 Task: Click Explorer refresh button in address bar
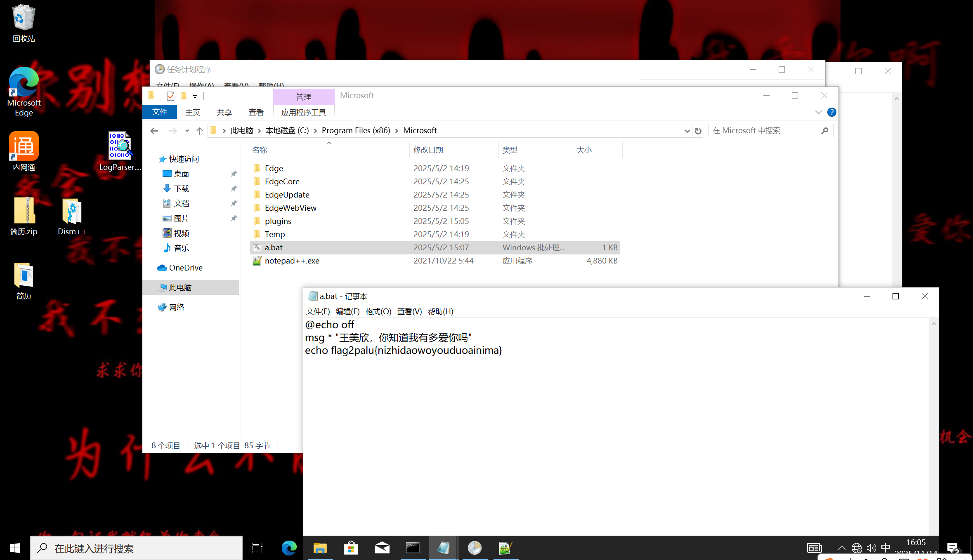(698, 131)
